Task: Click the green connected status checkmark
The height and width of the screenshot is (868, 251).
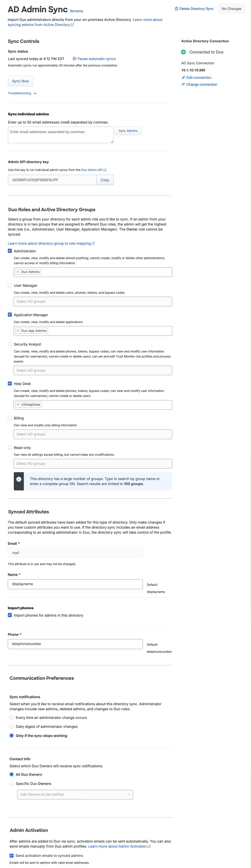Action: click(183, 52)
